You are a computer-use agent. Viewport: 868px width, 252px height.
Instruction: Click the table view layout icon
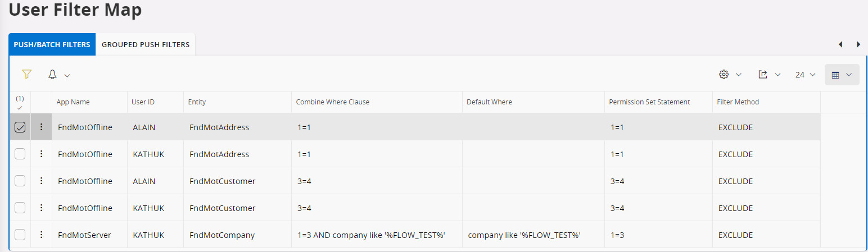(x=835, y=75)
